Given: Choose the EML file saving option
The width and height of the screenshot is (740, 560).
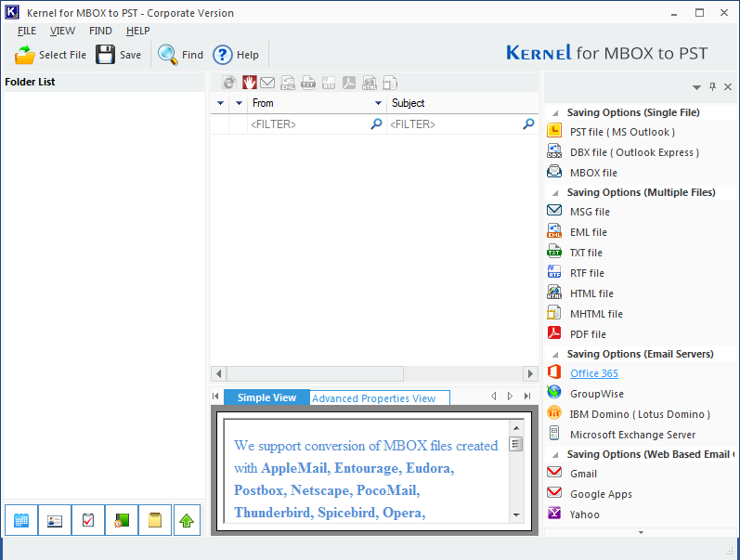Looking at the screenshot, I should pos(588,232).
